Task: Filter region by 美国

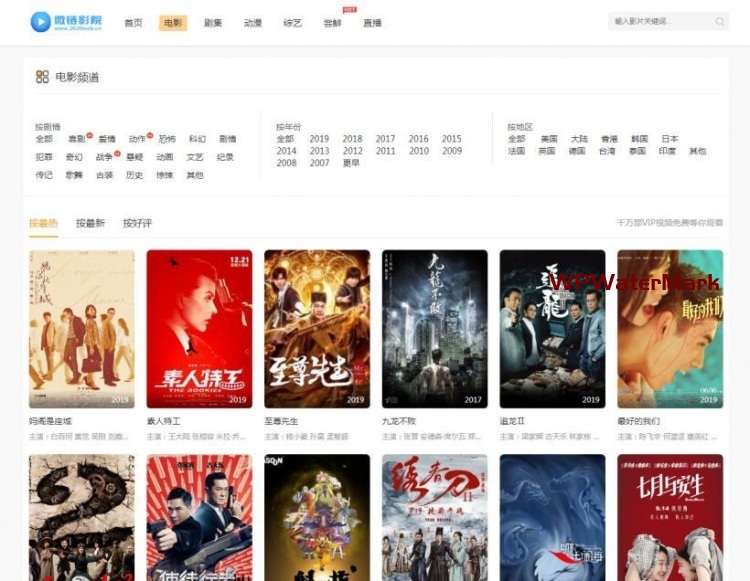Action: 549,139
